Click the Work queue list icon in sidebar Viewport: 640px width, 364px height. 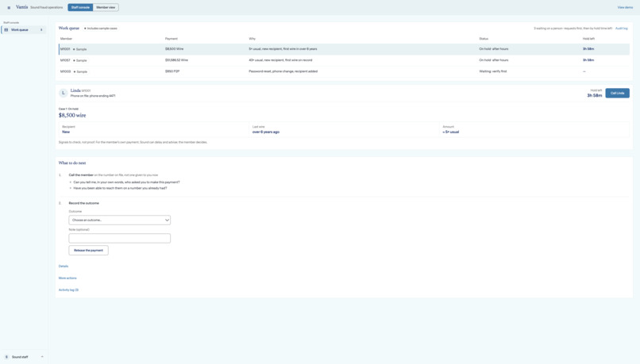(6, 30)
